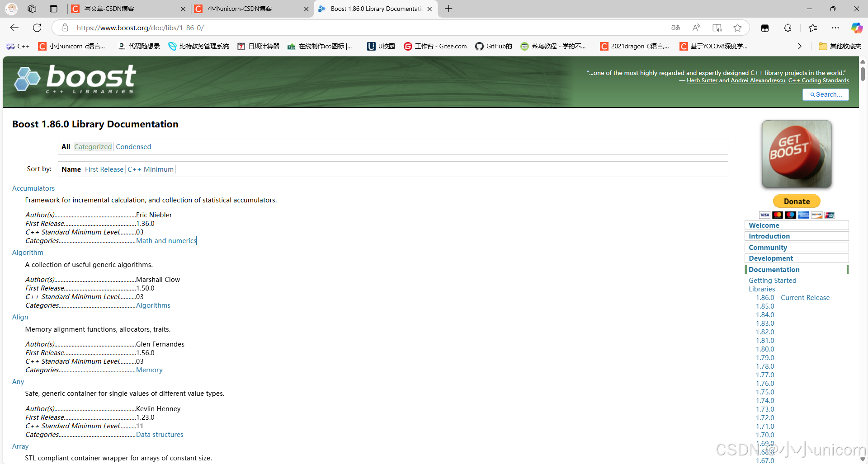868x464 pixels.
Task: Open the C++ bookmark folder
Action: tap(18, 46)
